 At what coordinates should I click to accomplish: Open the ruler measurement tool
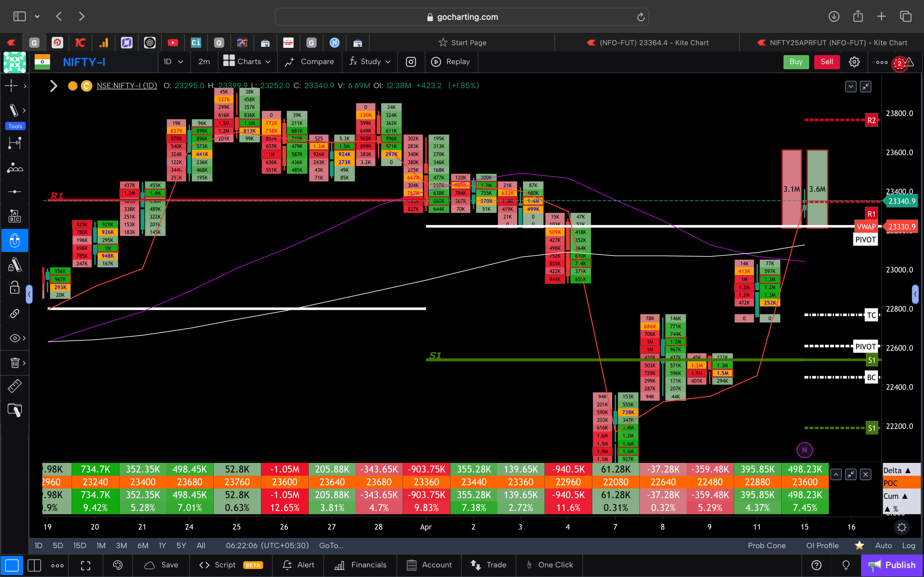[x=15, y=386]
